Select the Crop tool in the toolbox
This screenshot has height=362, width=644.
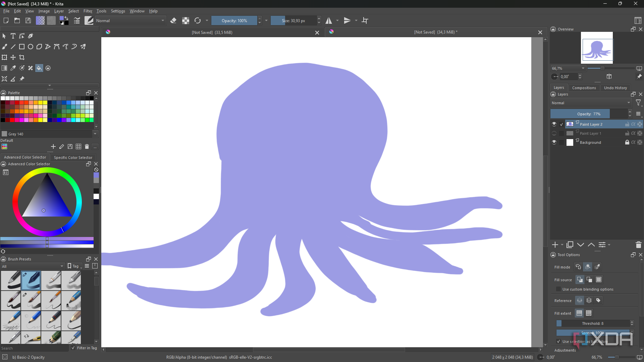(x=22, y=57)
